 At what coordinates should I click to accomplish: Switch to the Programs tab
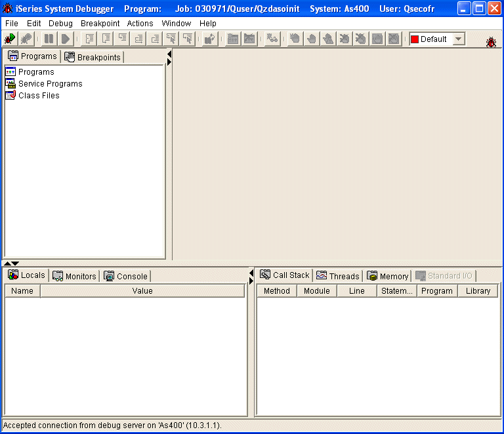click(x=32, y=56)
